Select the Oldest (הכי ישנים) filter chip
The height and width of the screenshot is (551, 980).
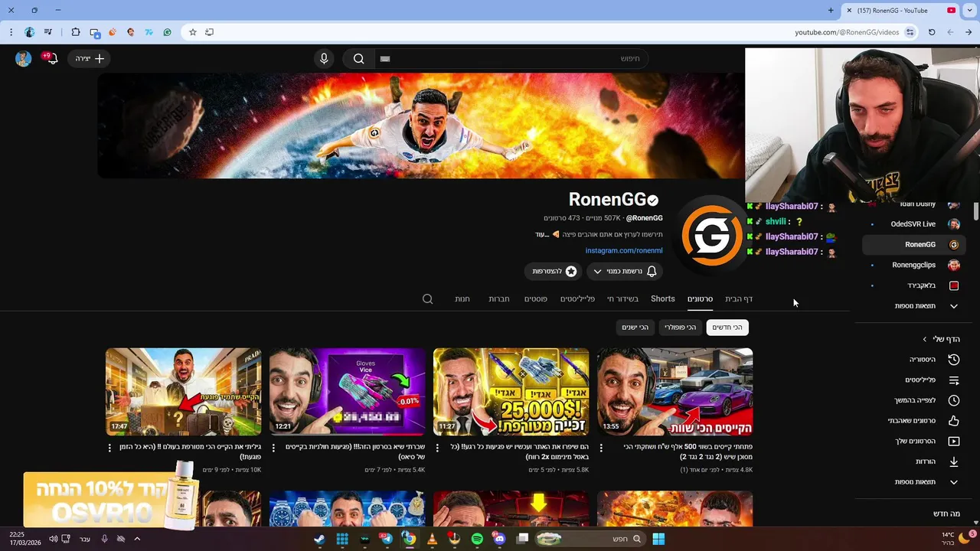[x=635, y=328]
